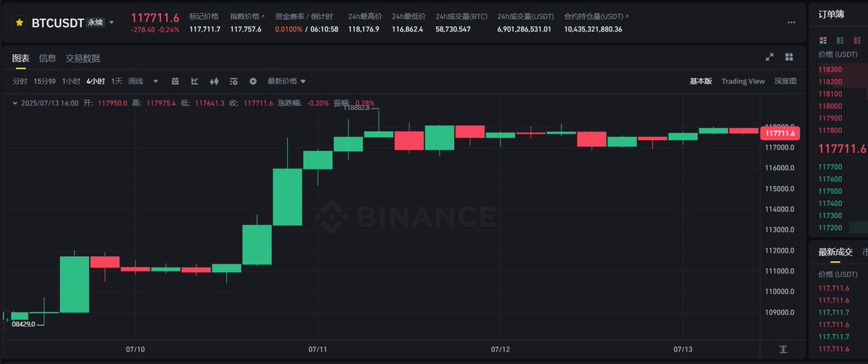Open the chart drawing tools icon
This screenshot has width=868, height=364.
point(175,81)
